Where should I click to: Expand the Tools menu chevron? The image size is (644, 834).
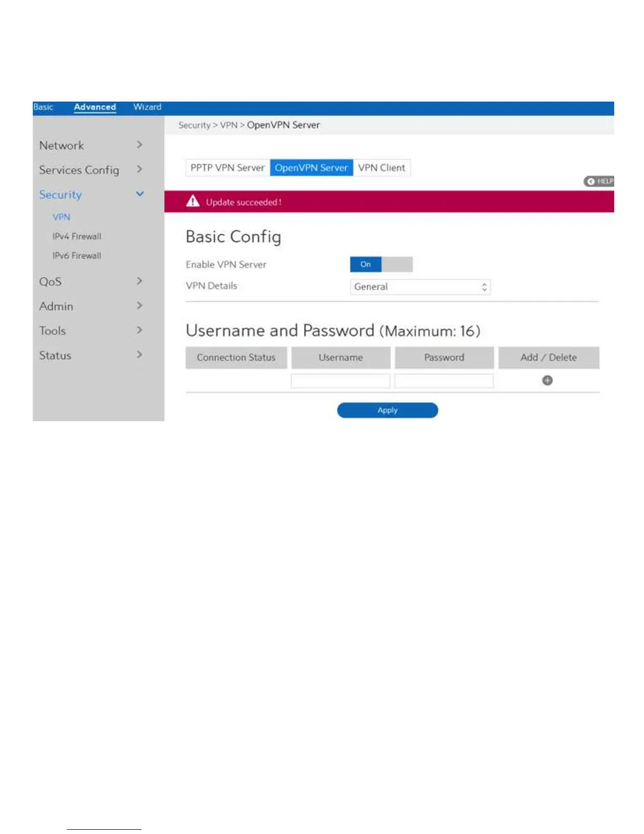pyautogui.click(x=139, y=331)
